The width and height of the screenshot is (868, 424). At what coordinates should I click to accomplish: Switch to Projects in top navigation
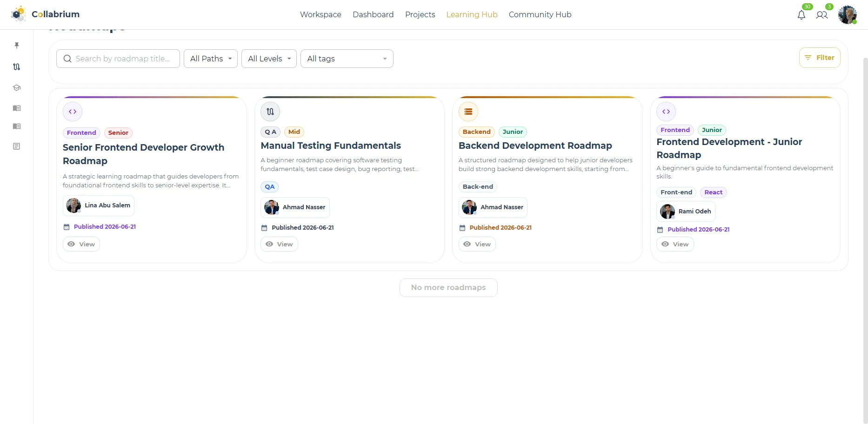[420, 14]
